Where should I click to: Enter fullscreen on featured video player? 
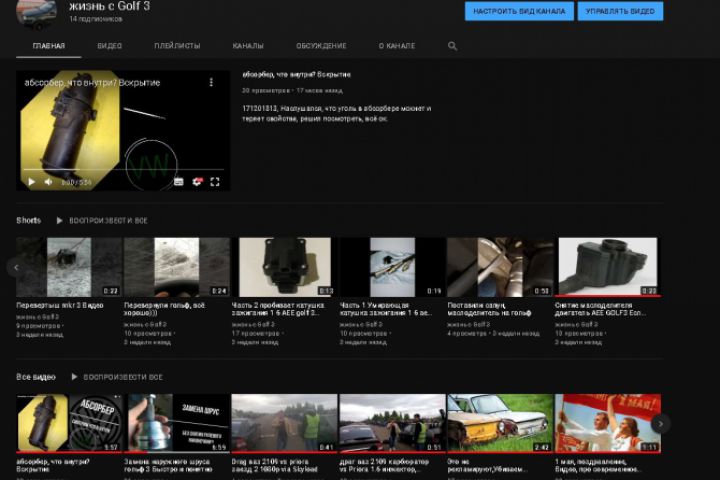click(215, 182)
